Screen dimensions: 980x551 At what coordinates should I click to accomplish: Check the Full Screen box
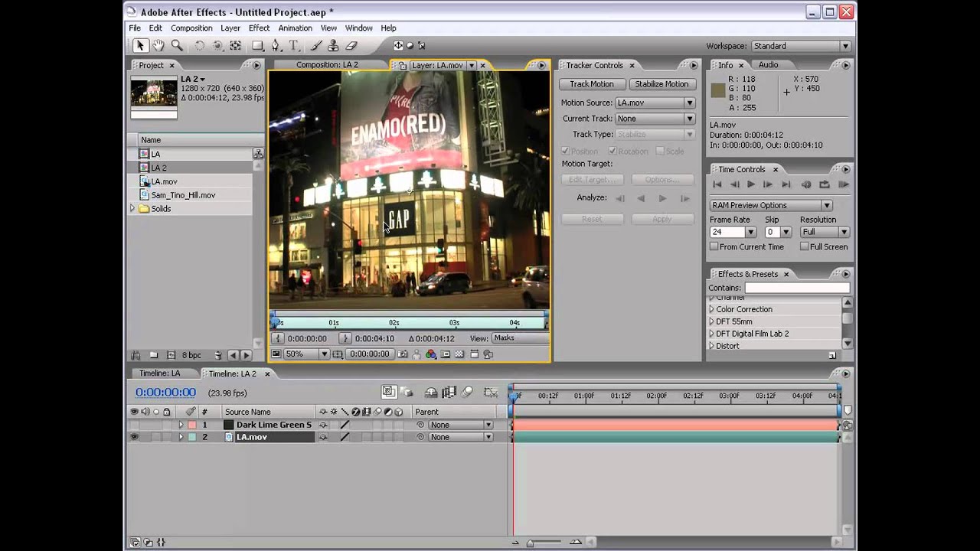805,246
